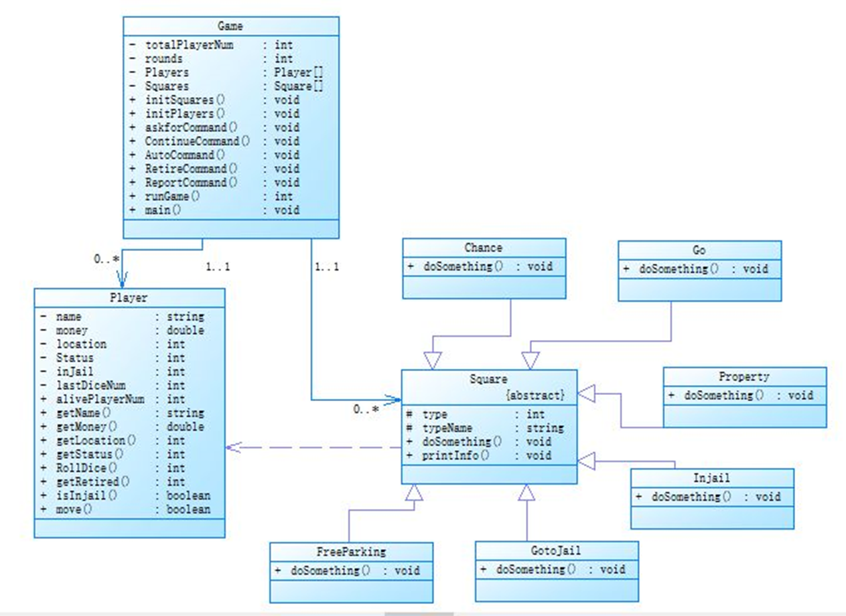Select the Go class title
846x616 pixels.
click(699, 250)
